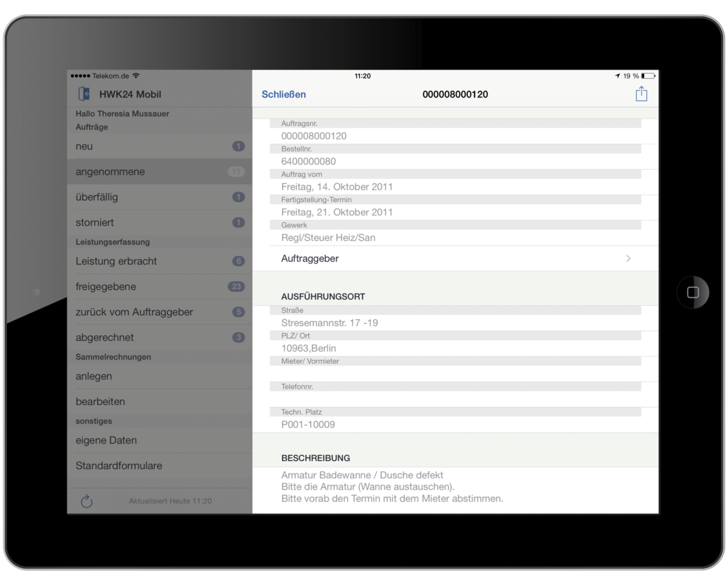Tap the Auftragsnr. value 000008000120
This screenshot has width=728, height=585.
pos(314,136)
